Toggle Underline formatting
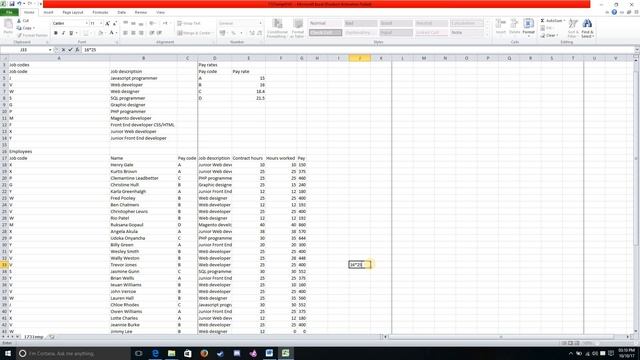 pos(71,33)
